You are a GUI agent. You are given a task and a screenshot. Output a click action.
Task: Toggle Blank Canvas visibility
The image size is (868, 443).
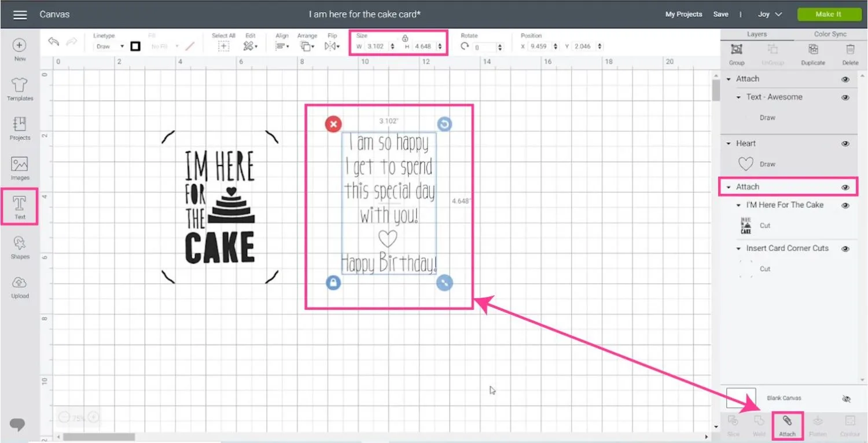pyautogui.click(x=846, y=399)
